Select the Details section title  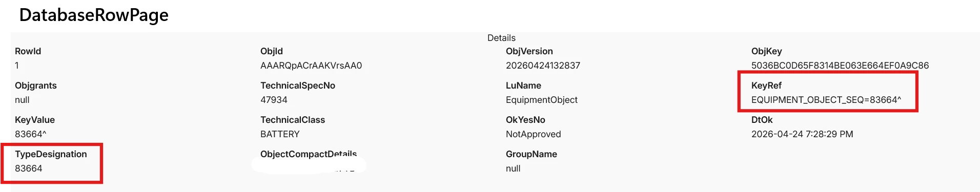point(501,38)
